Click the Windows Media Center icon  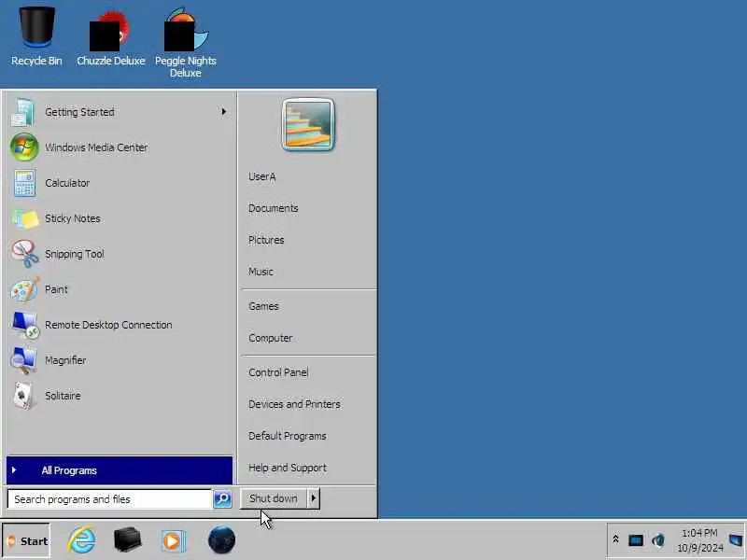point(24,147)
